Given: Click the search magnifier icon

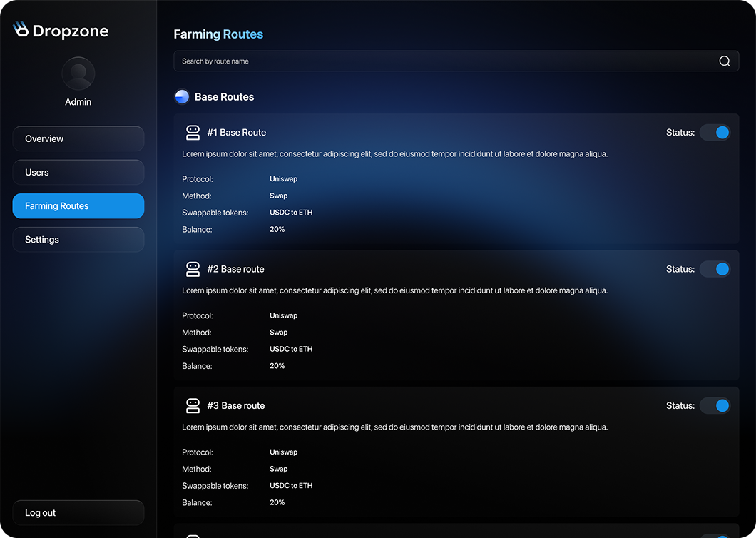Looking at the screenshot, I should coord(725,61).
